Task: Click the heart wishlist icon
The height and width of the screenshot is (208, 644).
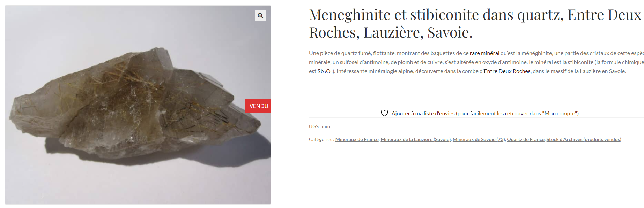Action: coord(384,113)
